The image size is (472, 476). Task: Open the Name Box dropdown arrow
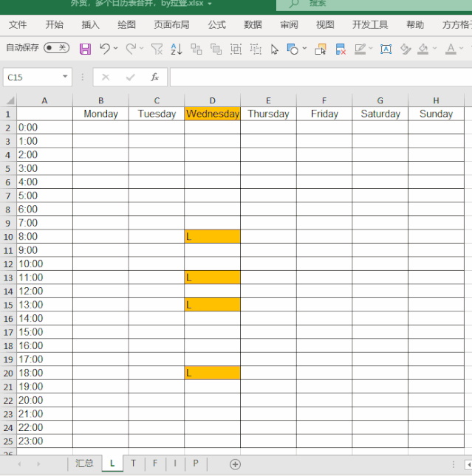[x=65, y=77]
